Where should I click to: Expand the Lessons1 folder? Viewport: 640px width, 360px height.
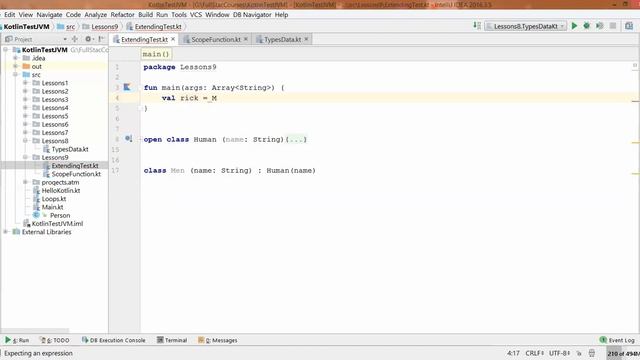click(25, 83)
